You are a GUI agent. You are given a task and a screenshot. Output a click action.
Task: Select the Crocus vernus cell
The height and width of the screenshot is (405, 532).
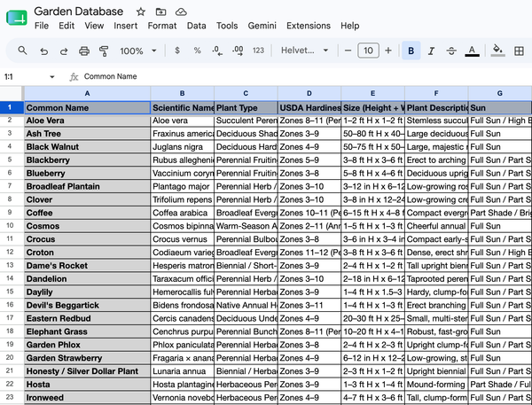pos(182,239)
